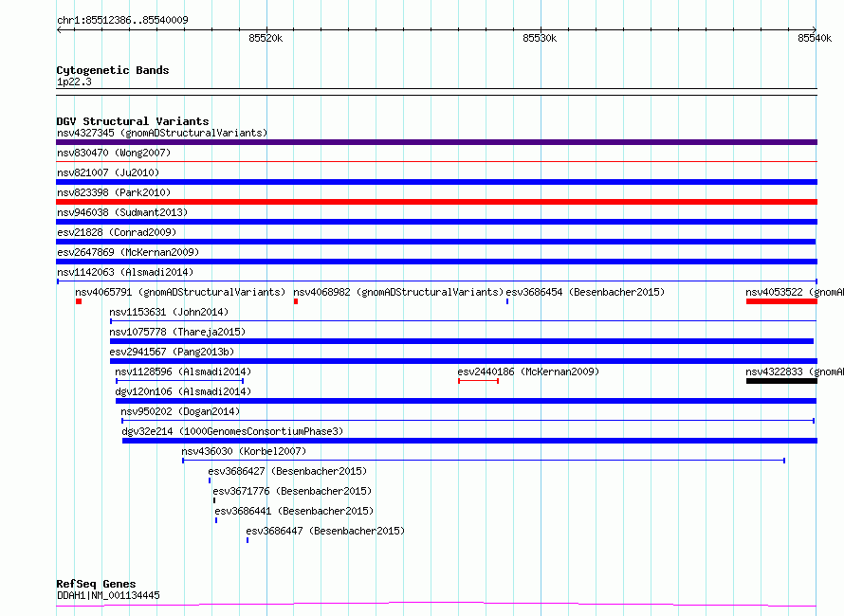Select the dgv32e214 1000GenomesConsortiumPhase3 label
844x616 pixels.
pos(232,431)
